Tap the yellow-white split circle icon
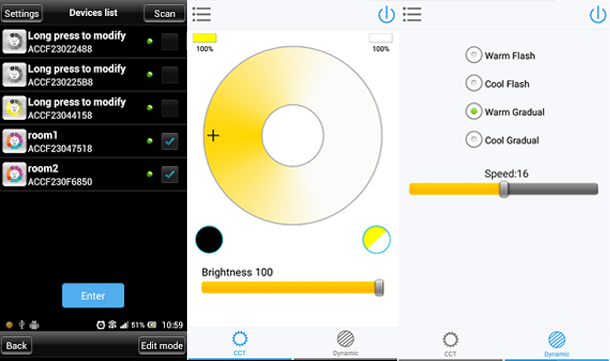This screenshot has width=610, height=361. (376, 240)
